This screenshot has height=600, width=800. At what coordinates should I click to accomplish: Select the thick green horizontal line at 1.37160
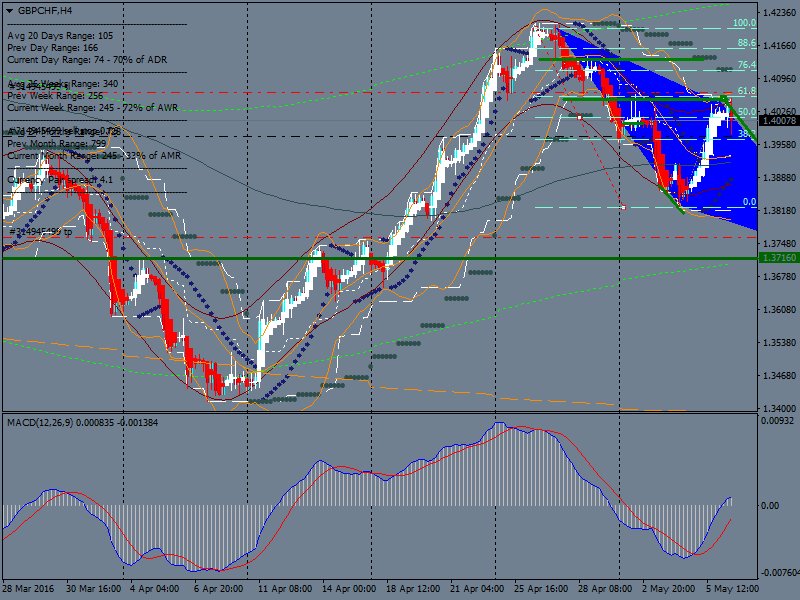click(x=380, y=259)
